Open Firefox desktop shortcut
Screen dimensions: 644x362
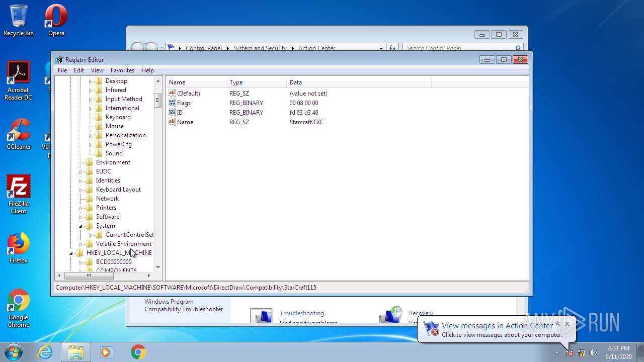(x=19, y=248)
